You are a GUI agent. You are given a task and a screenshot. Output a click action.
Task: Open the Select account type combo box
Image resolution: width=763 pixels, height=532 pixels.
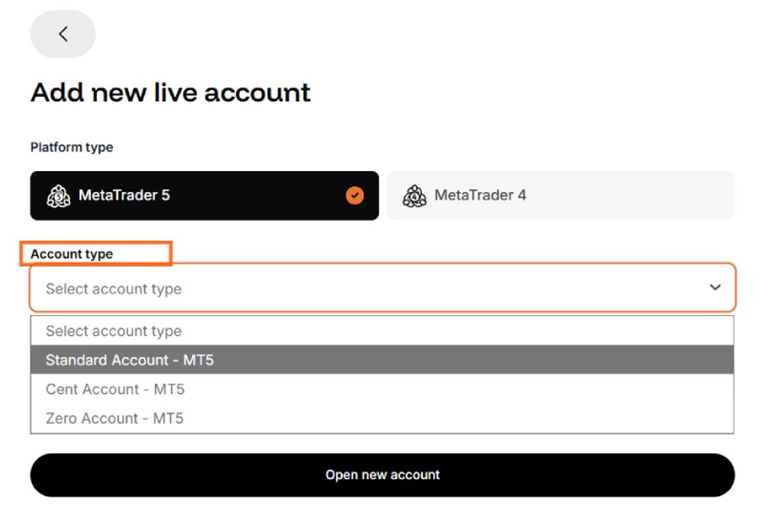[x=382, y=288]
